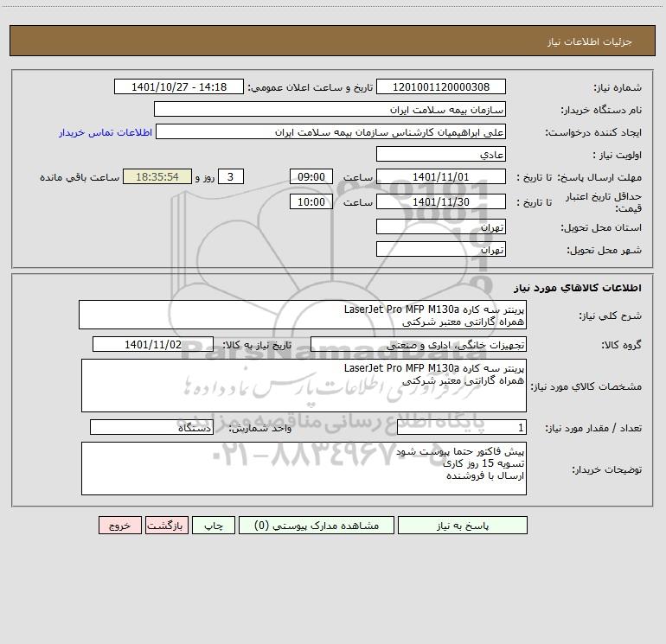666x644 pixels.
Task: Click the label ایجاد کننده درخواست
Action: coord(593,133)
